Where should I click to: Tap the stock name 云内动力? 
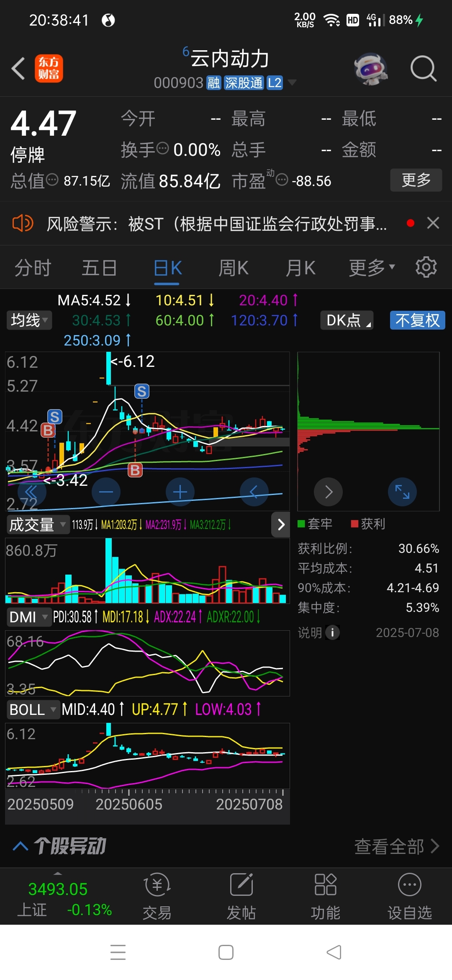click(229, 58)
